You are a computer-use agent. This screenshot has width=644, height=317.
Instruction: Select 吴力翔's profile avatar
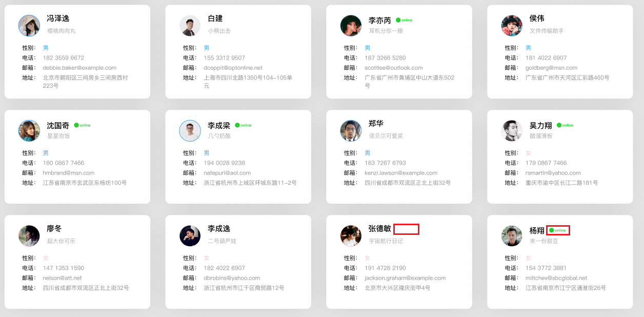(512, 131)
